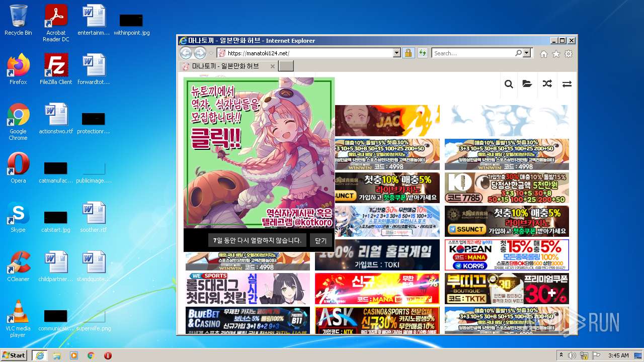This screenshot has width=644, height=362.
Task: Click the Chrome taskbar icon
Action: coord(91,355)
